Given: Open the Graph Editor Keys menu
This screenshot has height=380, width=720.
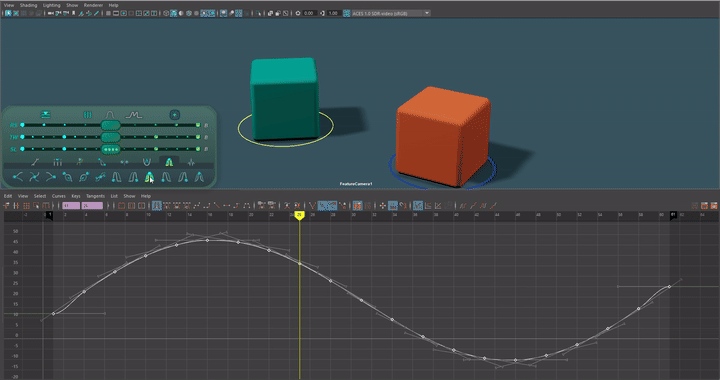Looking at the screenshot, I should pyautogui.click(x=76, y=196).
